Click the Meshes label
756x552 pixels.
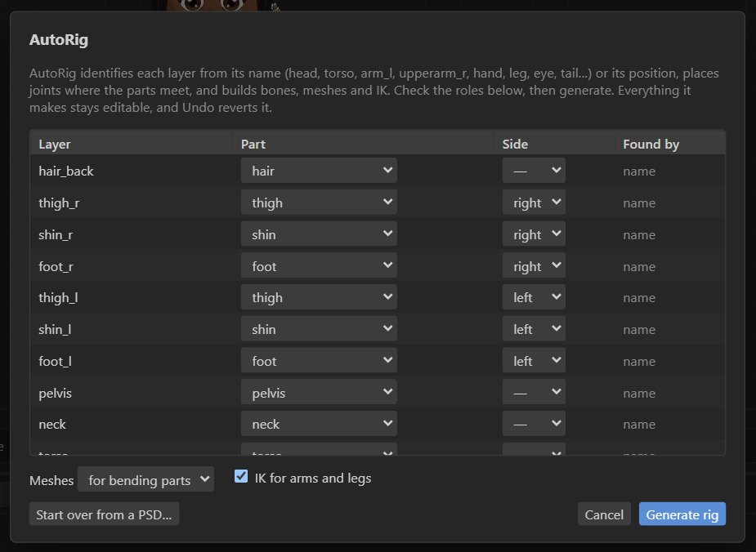click(51, 480)
